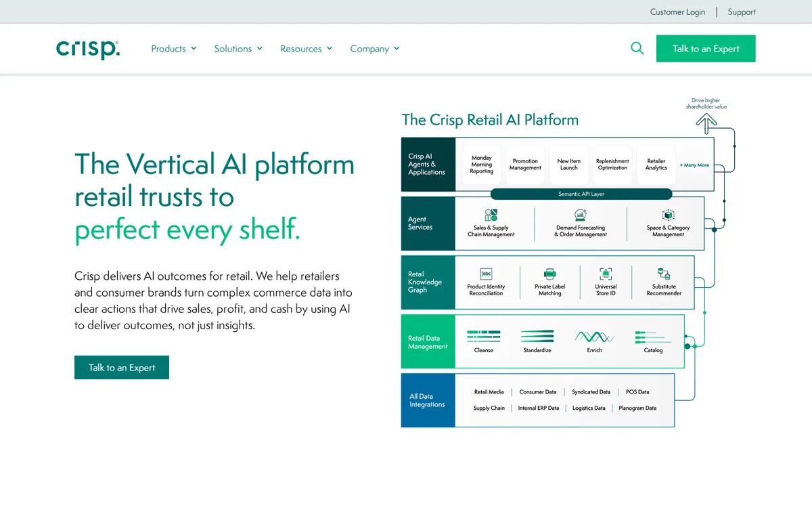
Task: Click the Replenishment Optimization card
Action: click(x=612, y=165)
